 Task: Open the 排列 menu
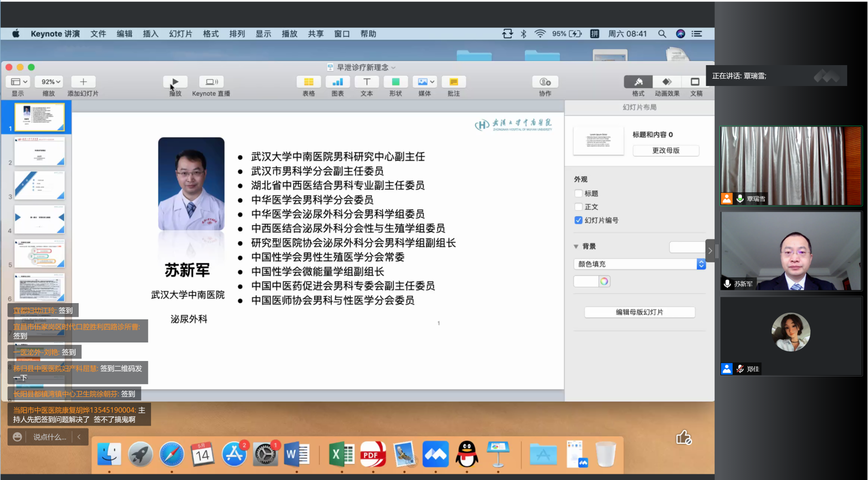coord(237,34)
